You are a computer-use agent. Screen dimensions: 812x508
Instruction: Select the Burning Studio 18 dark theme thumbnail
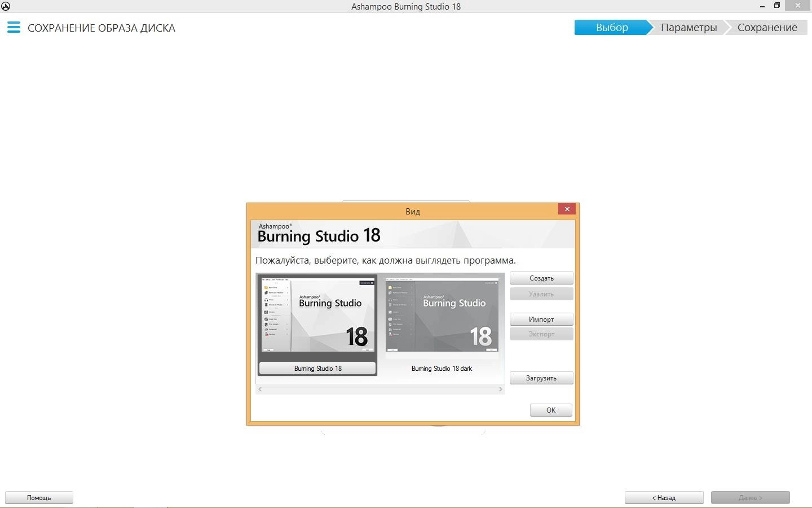(442, 314)
